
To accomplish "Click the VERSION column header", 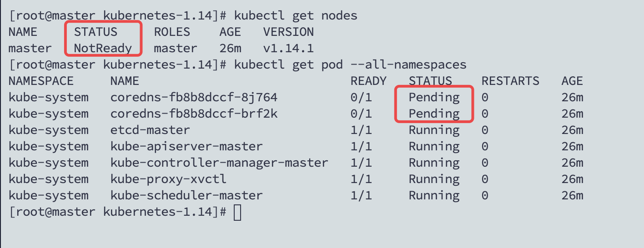I will click(x=288, y=32).
